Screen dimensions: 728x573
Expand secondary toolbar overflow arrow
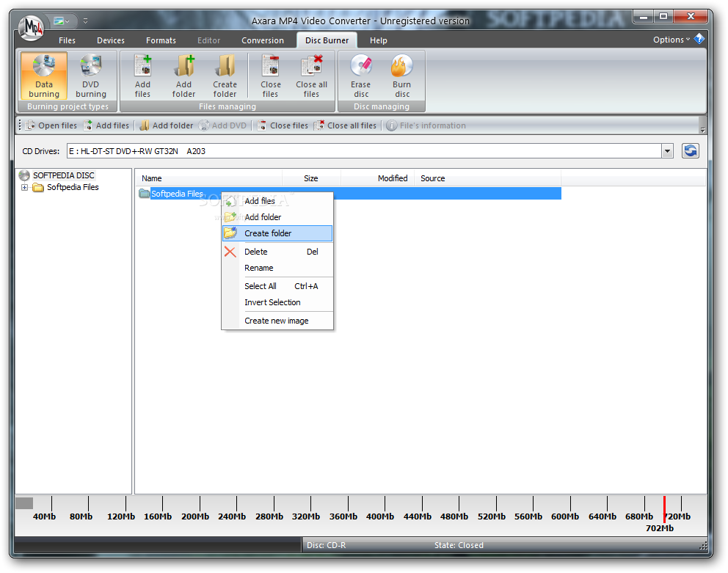tap(702, 131)
